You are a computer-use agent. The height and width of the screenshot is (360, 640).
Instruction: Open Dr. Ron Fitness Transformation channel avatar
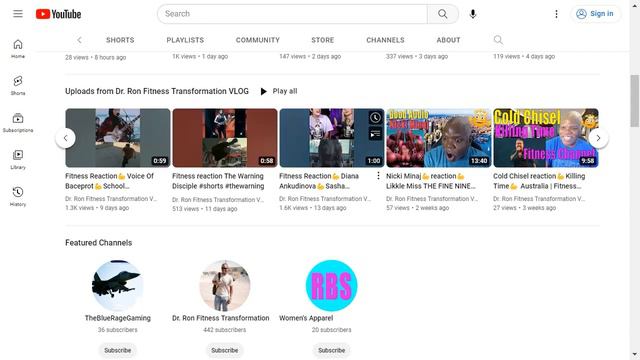(224, 285)
